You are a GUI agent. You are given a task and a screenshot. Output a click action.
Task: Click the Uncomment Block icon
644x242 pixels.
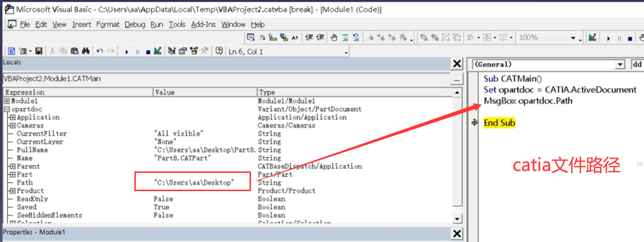(357, 37)
